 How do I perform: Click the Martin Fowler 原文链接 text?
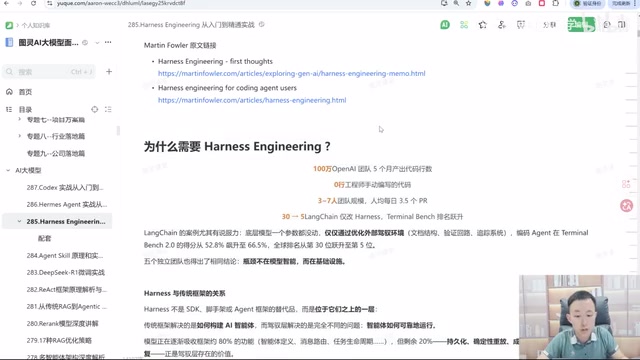(x=180, y=45)
